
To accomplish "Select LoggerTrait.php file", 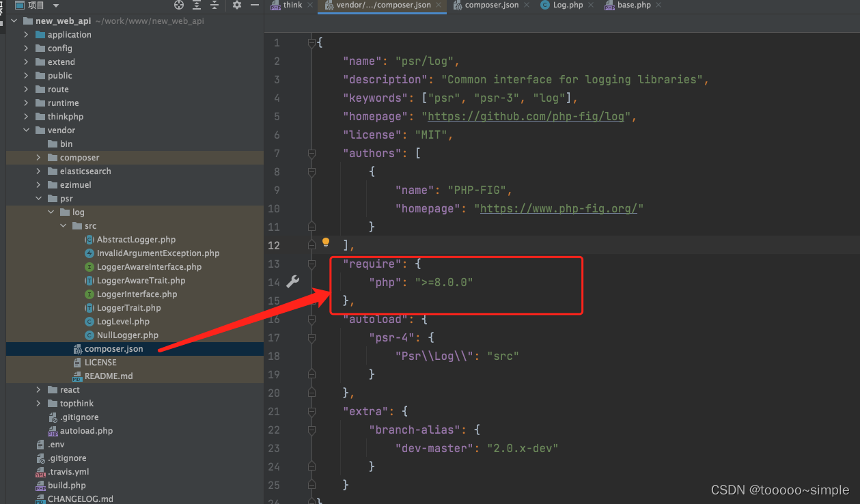I will [128, 308].
